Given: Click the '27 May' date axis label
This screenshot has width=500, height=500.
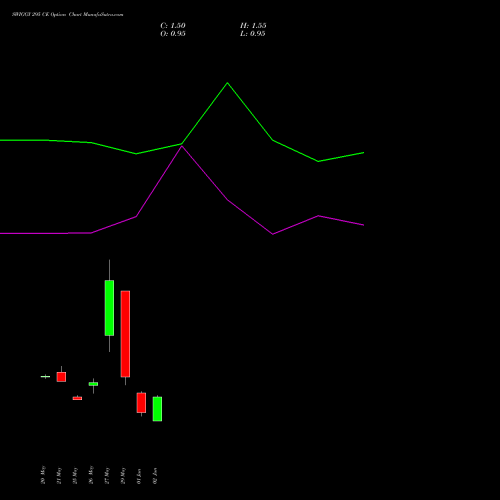Looking at the screenshot, I should click(107, 475).
